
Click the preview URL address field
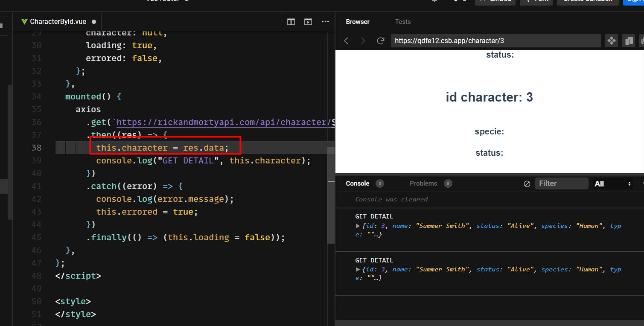[x=495, y=41]
